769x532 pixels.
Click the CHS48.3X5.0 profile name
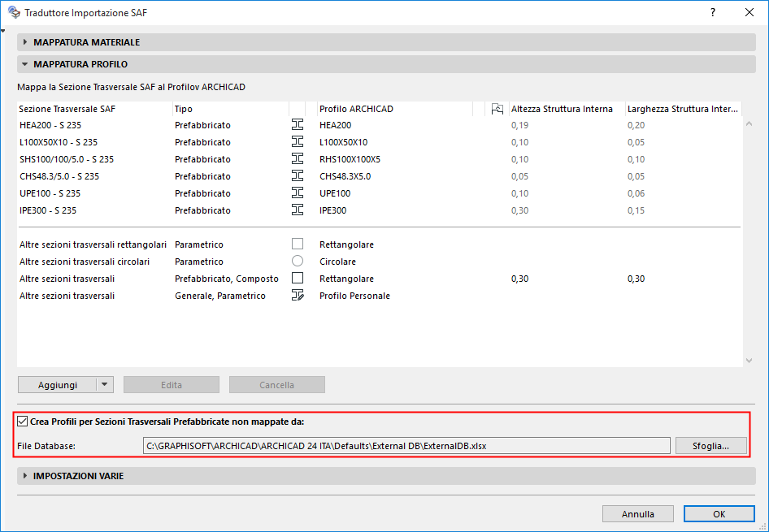pyautogui.click(x=345, y=176)
